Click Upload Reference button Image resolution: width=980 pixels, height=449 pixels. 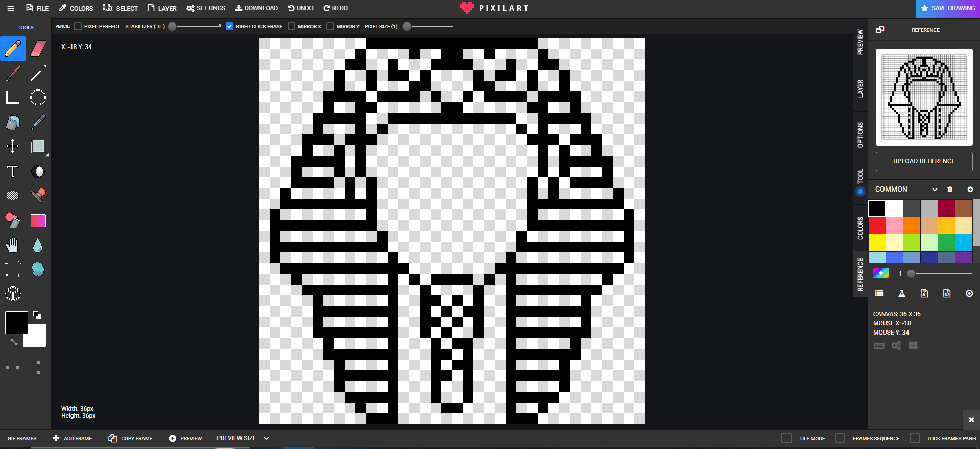point(924,161)
